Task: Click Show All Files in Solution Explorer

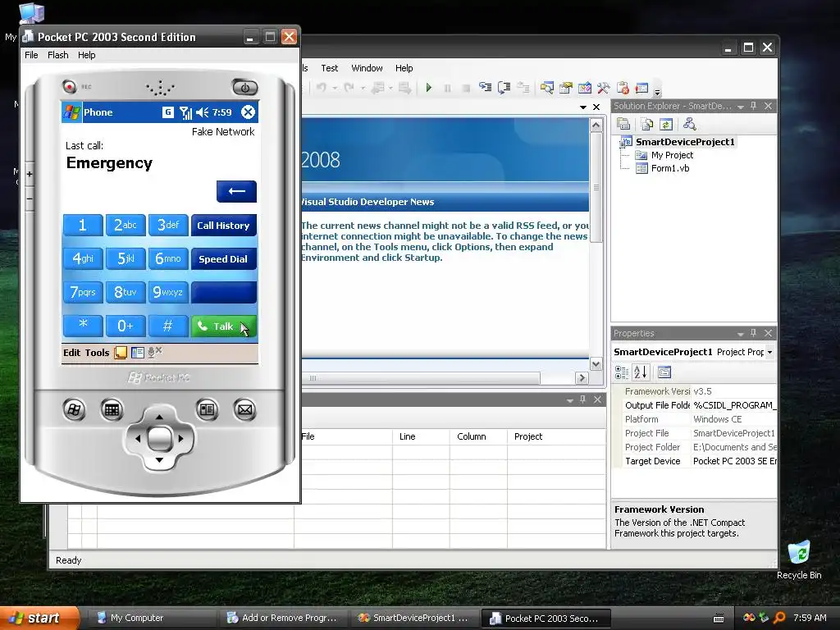Action: tap(647, 125)
